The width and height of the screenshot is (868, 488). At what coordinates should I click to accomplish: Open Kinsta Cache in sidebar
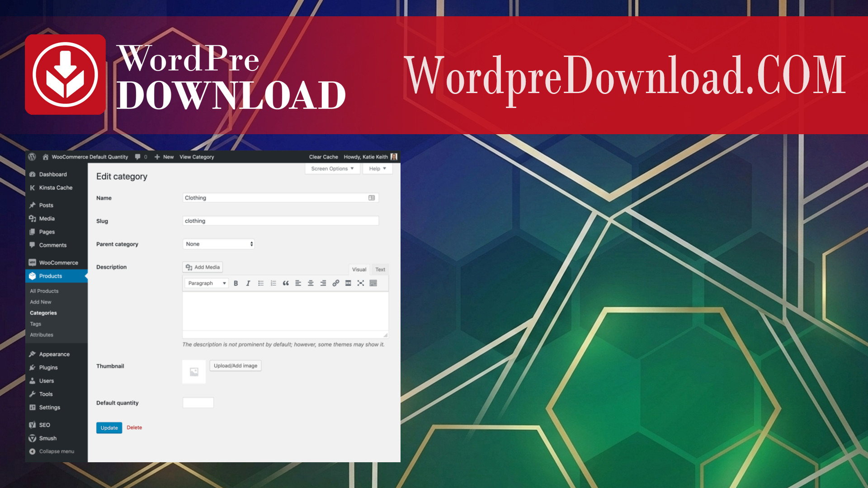click(57, 188)
